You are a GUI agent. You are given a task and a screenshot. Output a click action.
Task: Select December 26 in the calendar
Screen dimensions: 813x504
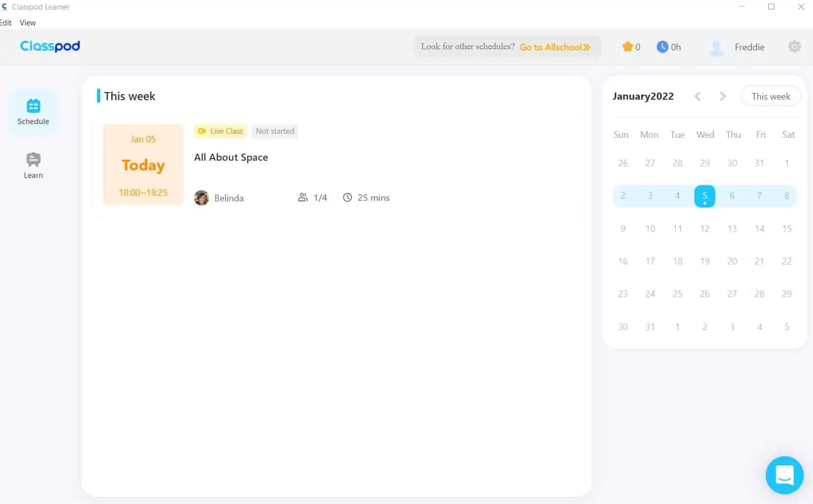click(623, 163)
